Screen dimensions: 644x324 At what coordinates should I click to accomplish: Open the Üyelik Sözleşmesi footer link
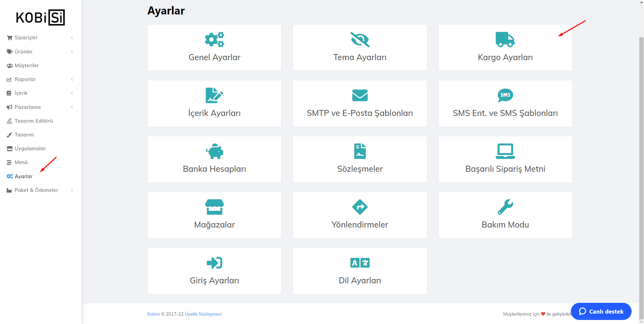coord(203,314)
